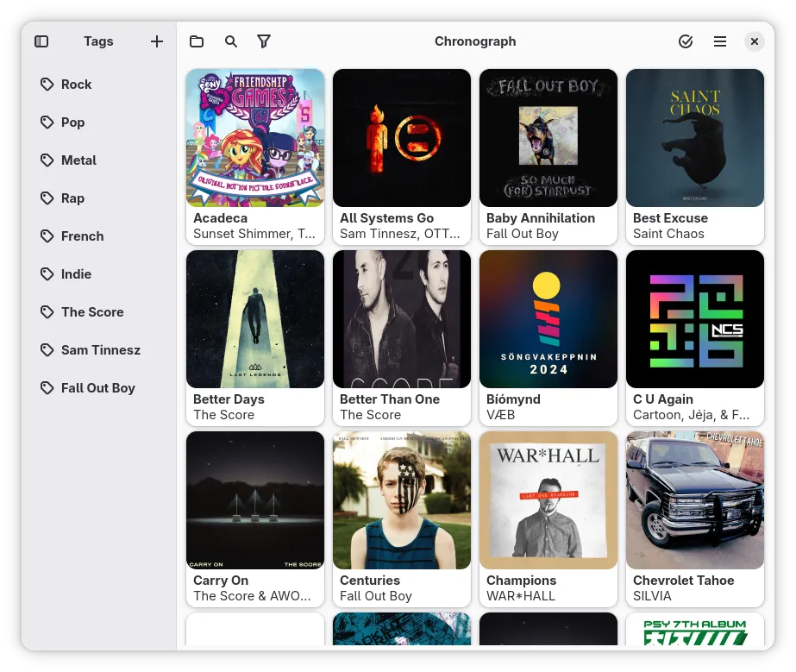Open the Champions cover art
796x672 pixels.
(x=548, y=500)
